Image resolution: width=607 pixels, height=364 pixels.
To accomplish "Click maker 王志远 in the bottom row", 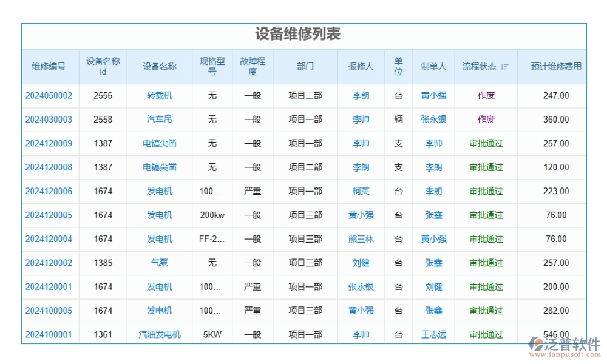I will [x=433, y=334].
